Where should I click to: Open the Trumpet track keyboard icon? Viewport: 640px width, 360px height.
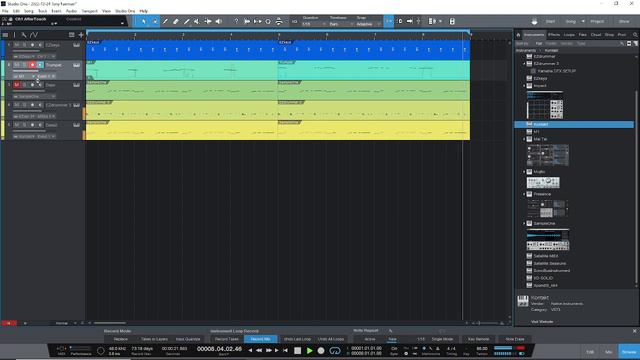[x=76, y=65]
